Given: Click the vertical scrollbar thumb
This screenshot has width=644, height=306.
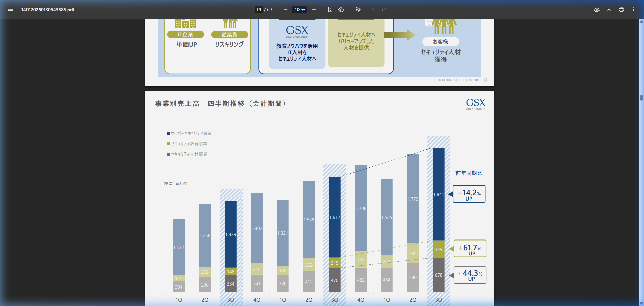Looking at the screenshot, I should coord(641,98).
